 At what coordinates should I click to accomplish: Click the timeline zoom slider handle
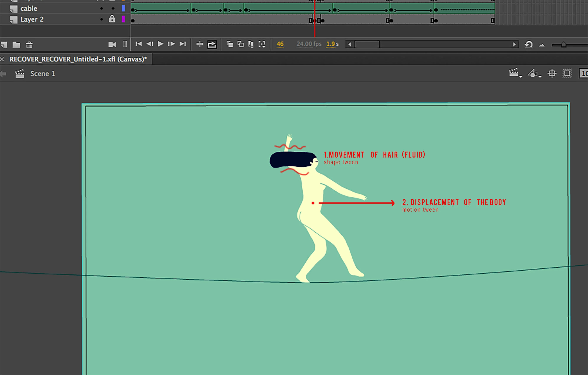click(563, 45)
